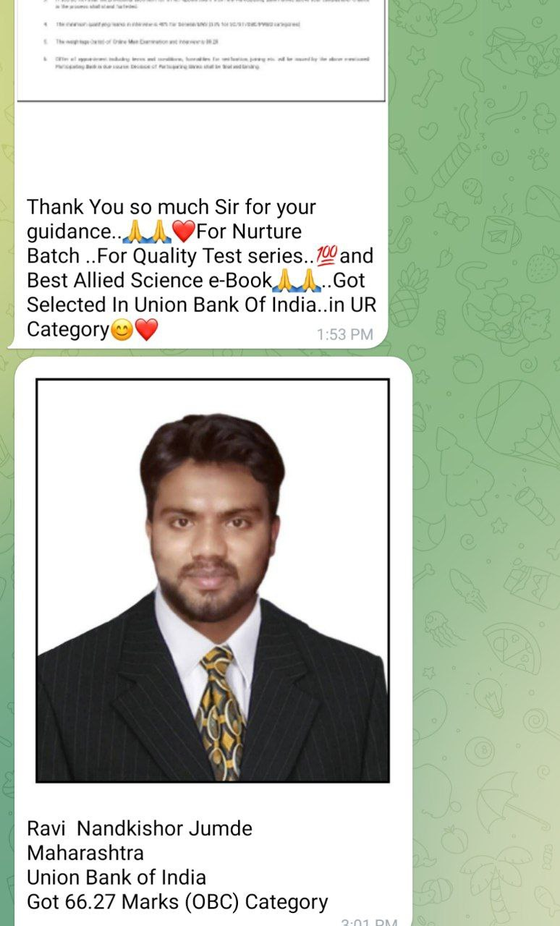560x926 pixels.
Task: Tap the 100 points emoji after 'Test series..'
Action: coord(327,256)
